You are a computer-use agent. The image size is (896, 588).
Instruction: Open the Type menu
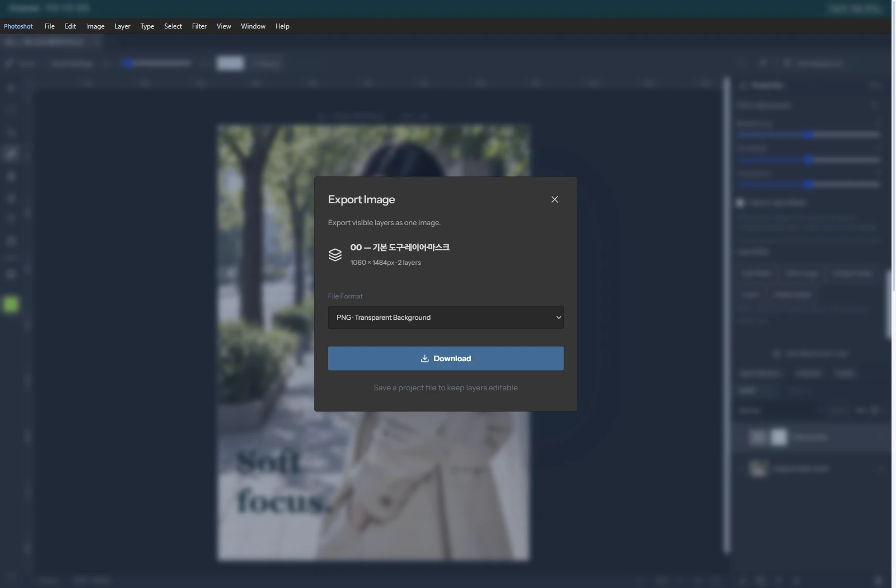click(147, 26)
